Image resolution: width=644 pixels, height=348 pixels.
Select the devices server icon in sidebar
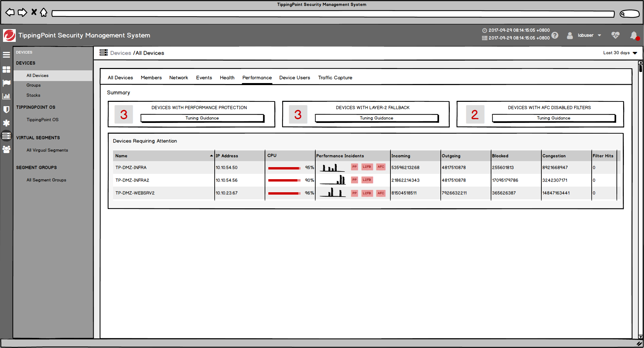click(x=6, y=136)
